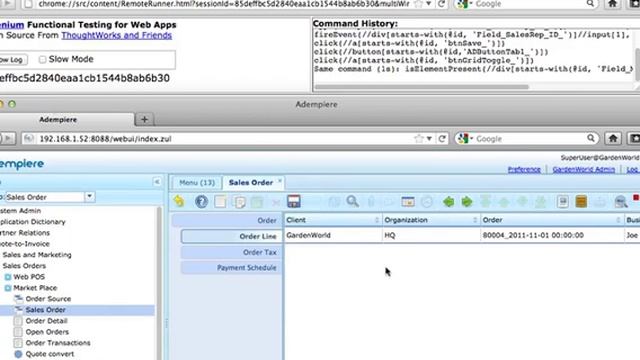
Task: Click the horizontal scrollbar in Command History
Action: pyautogui.click(x=422, y=87)
